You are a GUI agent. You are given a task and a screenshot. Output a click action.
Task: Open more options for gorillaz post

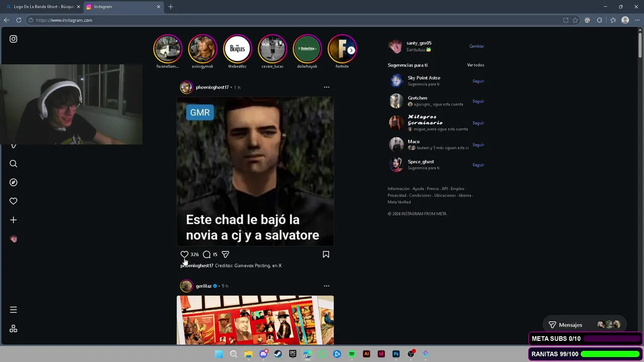click(327, 286)
